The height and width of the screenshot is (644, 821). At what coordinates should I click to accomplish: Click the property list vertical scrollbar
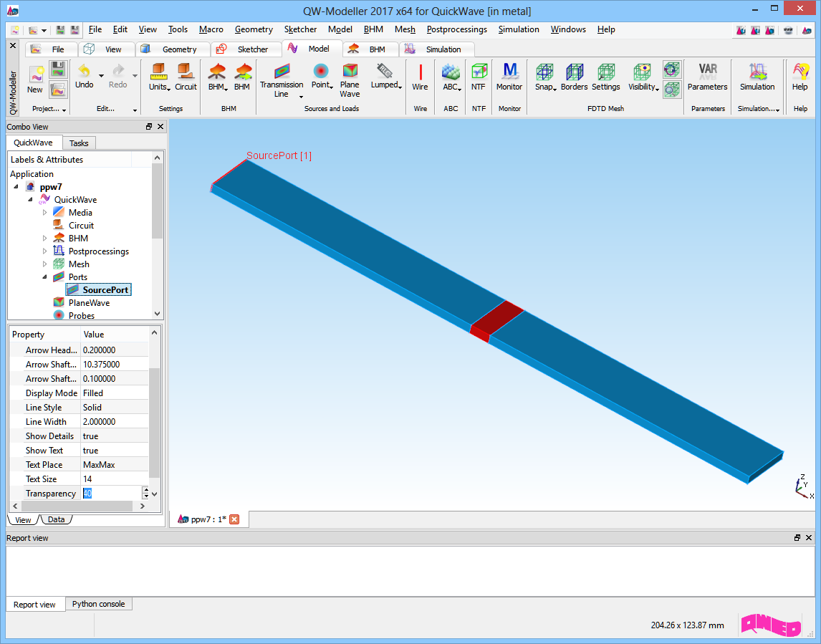(x=154, y=413)
